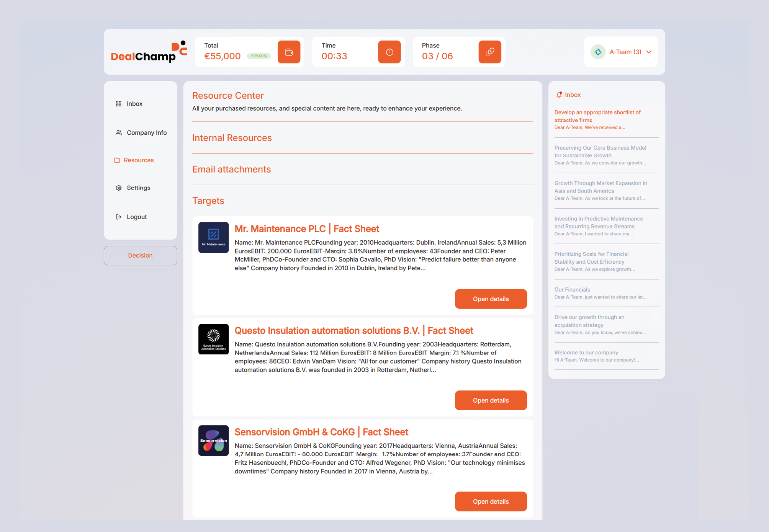Open details for Mr. Maintenance PLC
The height and width of the screenshot is (532, 769).
[x=491, y=299]
